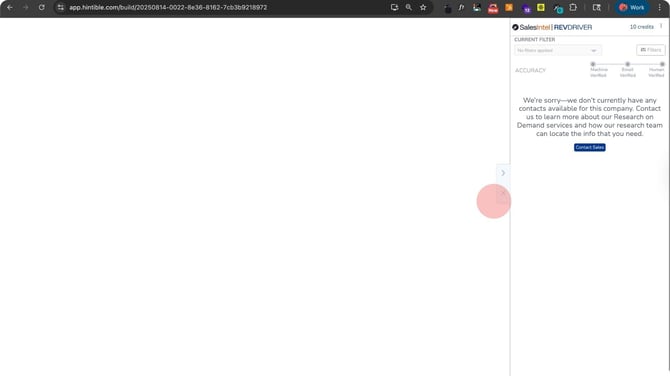Open the RevDriver panel three-dot menu

[661, 26]
